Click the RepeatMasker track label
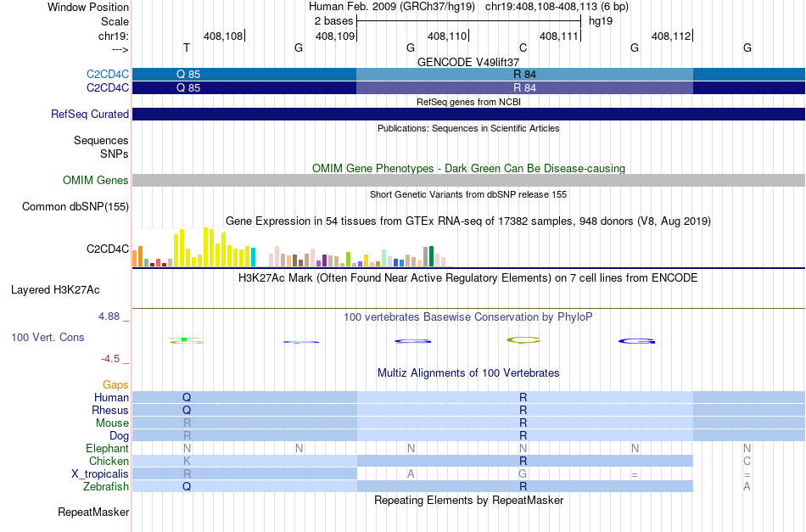Image resolution: width=806 pixels, height=532 pixels. click(93, 512)
